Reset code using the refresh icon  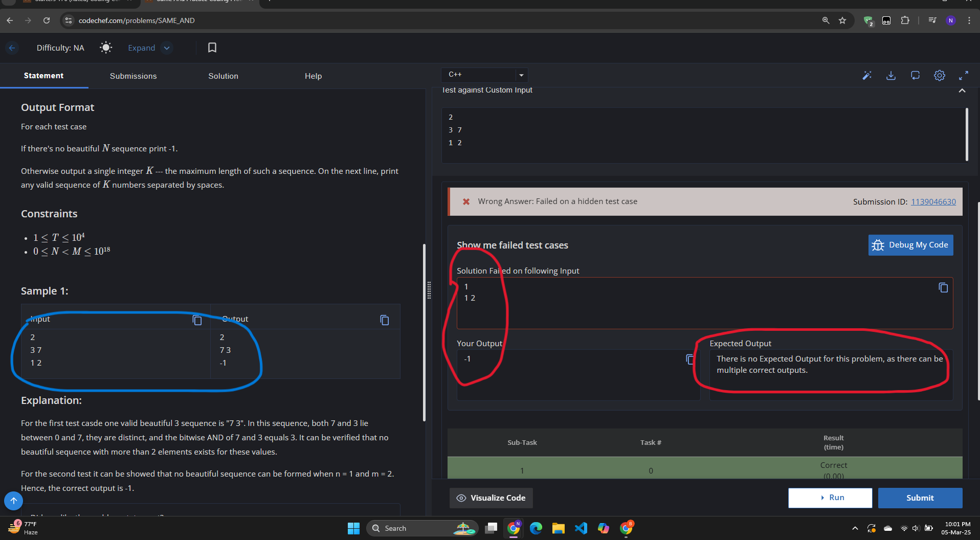click(x=915, y=76)
